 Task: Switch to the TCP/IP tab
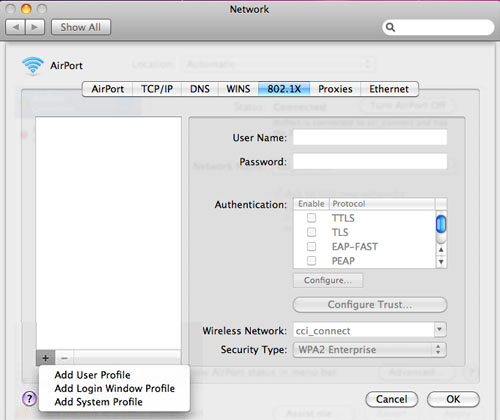pos(157,89)
